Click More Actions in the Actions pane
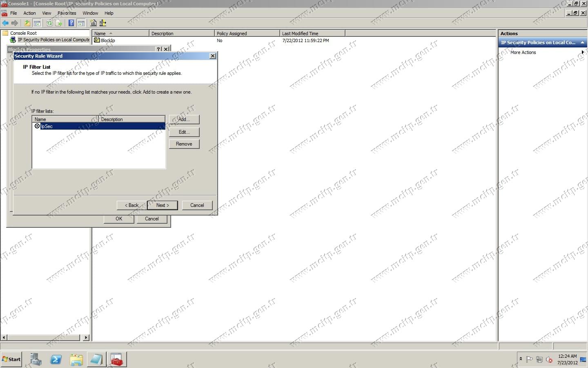The height and width of the screenshot is (368, 588). (523, 52)
